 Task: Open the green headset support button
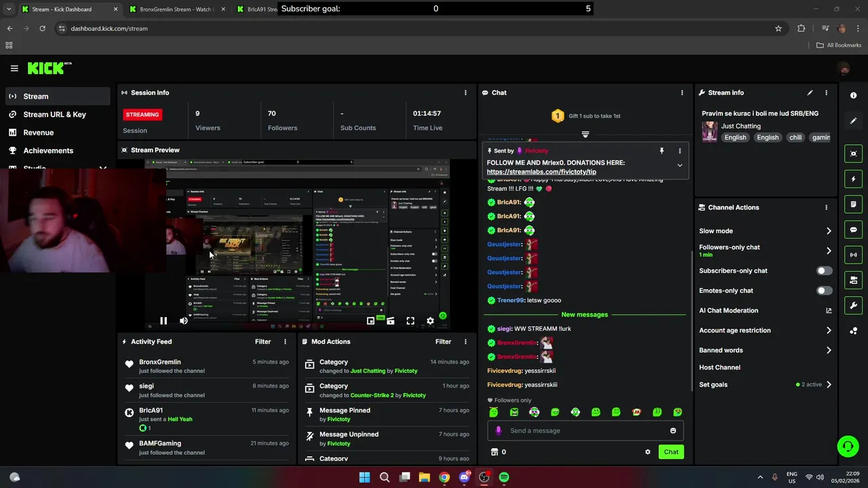[848, 446]
